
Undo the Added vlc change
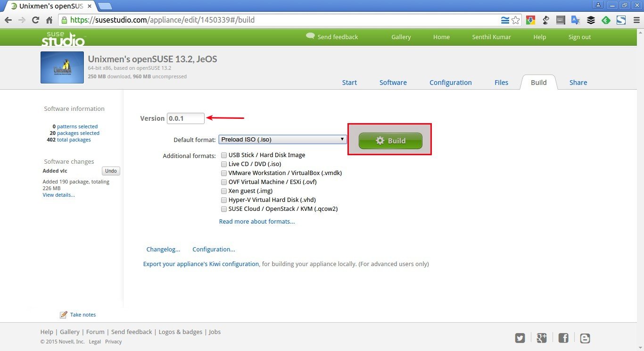point(111,171)
